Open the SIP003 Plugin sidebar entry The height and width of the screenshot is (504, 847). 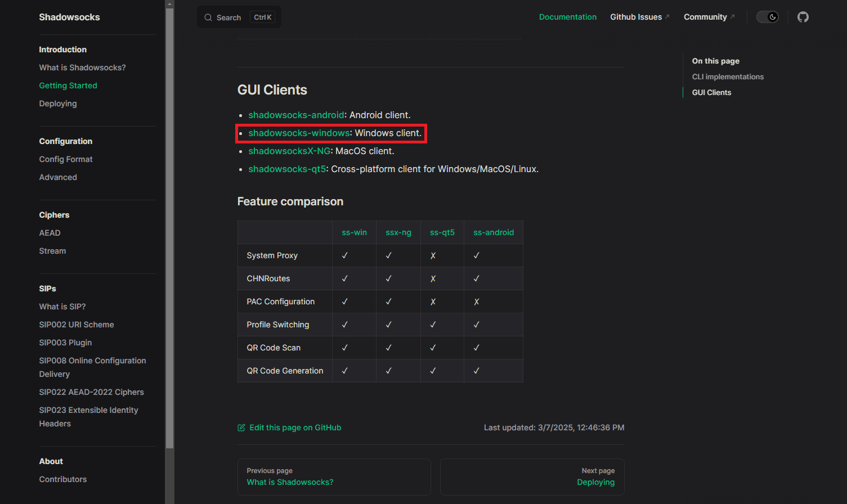(x=65, y=342)
